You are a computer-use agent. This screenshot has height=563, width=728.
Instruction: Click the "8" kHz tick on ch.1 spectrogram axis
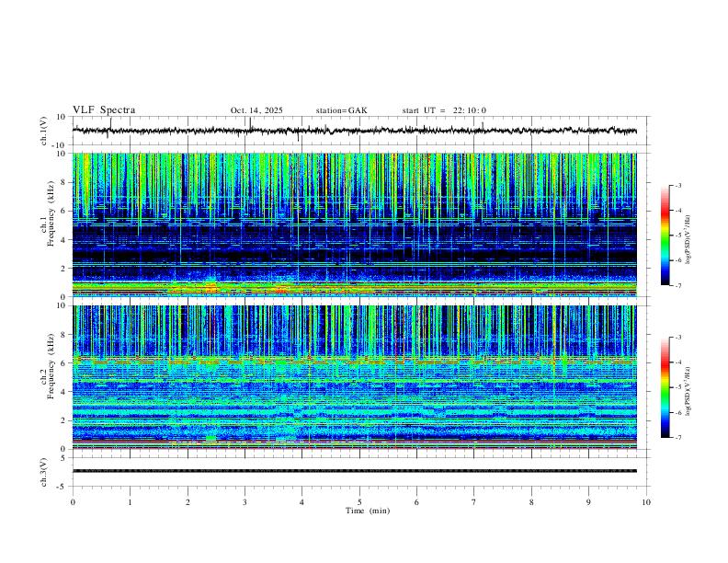[64, 182]
